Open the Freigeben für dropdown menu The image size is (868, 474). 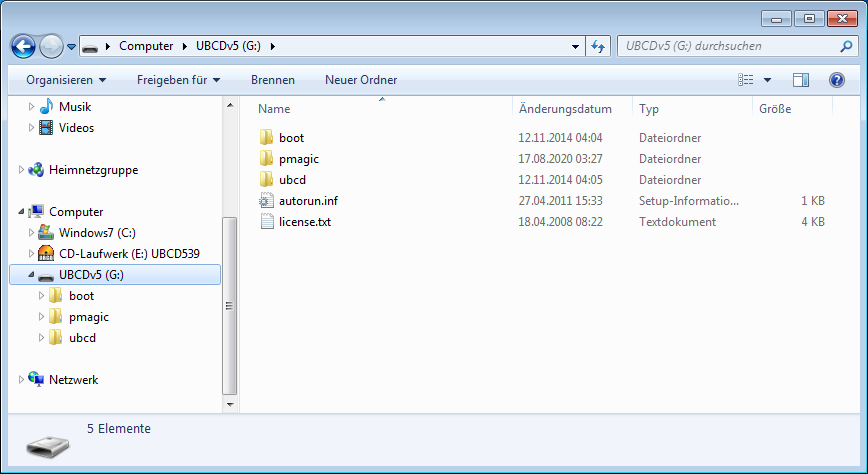(178, 80)
